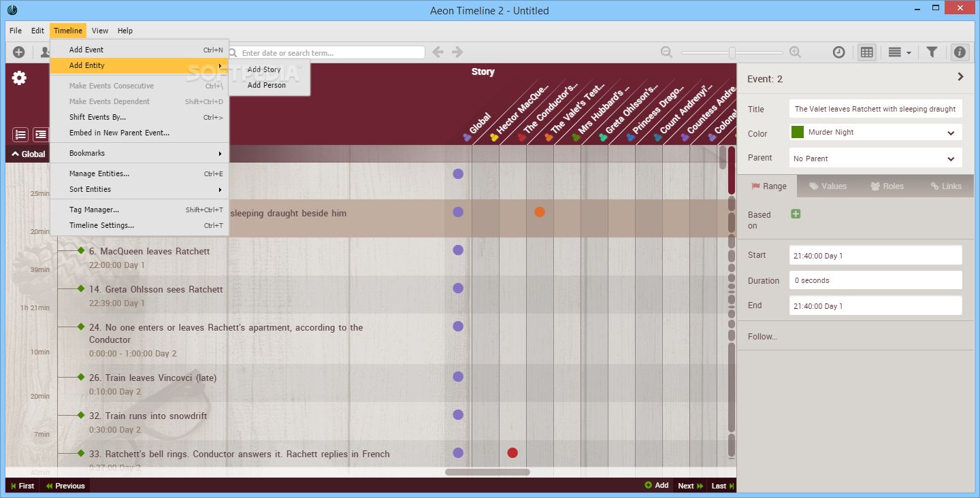
Task: Click the stacked lines view icon
Action: pyautogui.click(x=895, y=52)
